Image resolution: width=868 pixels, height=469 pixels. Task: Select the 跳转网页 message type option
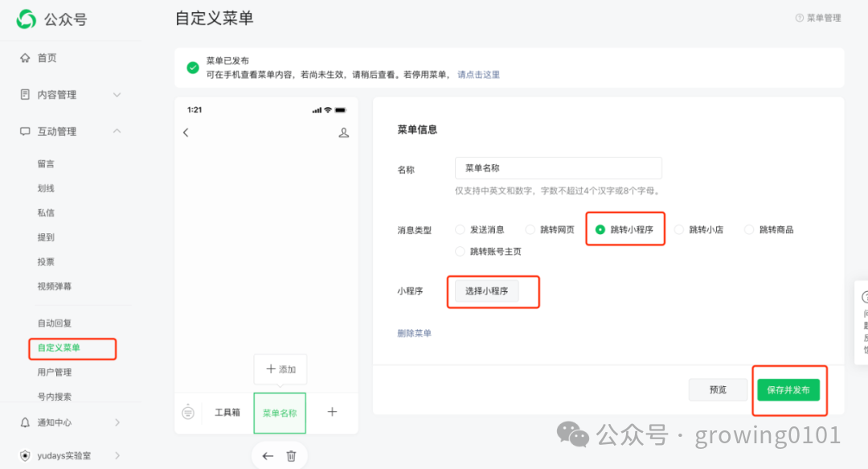pos(530,228)
